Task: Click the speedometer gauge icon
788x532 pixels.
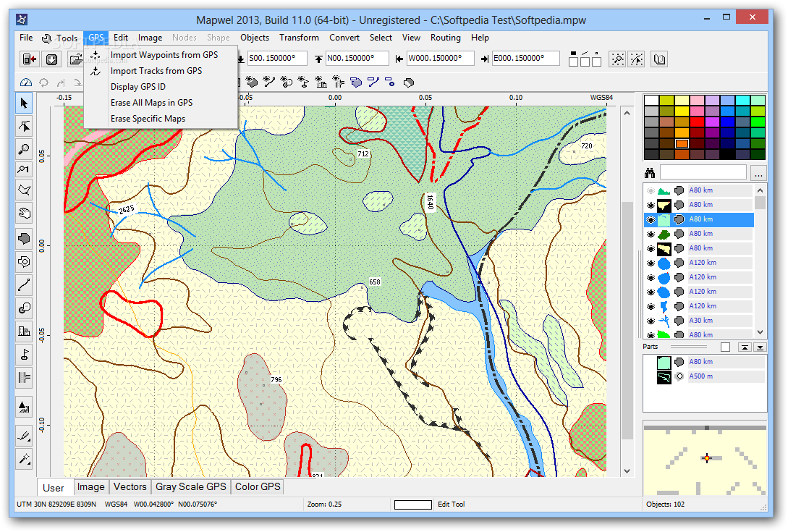Action: coord(26,83)
